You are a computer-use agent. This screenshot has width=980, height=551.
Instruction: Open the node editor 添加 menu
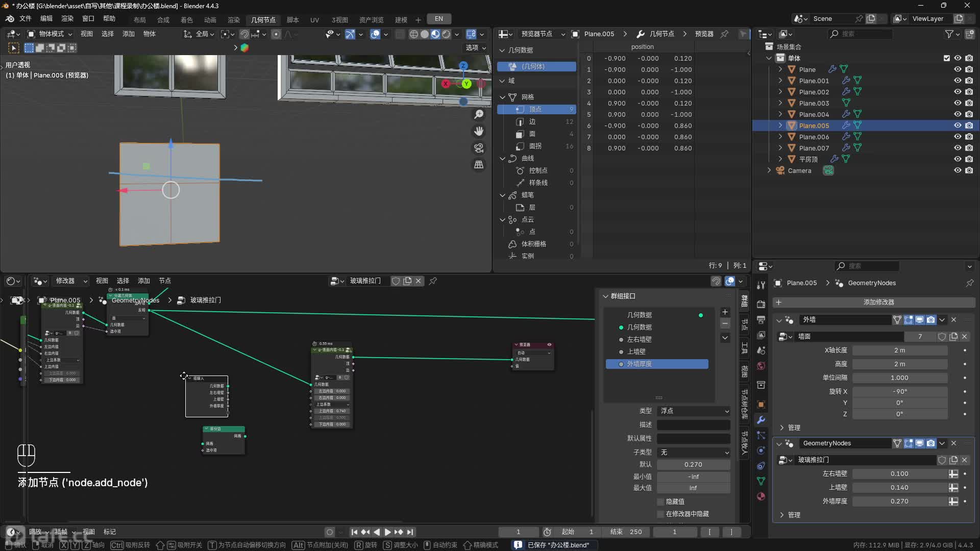pyautogui.click(x=144, y=281)
